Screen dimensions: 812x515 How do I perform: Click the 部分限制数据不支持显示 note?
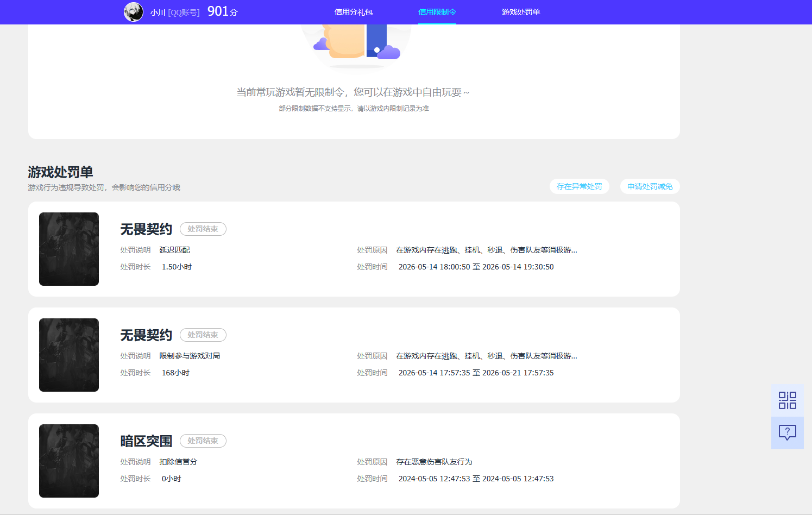click(354, 109)
